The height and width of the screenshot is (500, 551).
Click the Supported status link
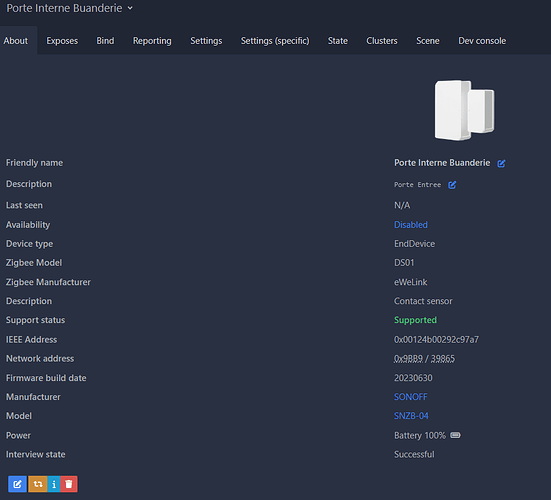(x=415, y=320)
